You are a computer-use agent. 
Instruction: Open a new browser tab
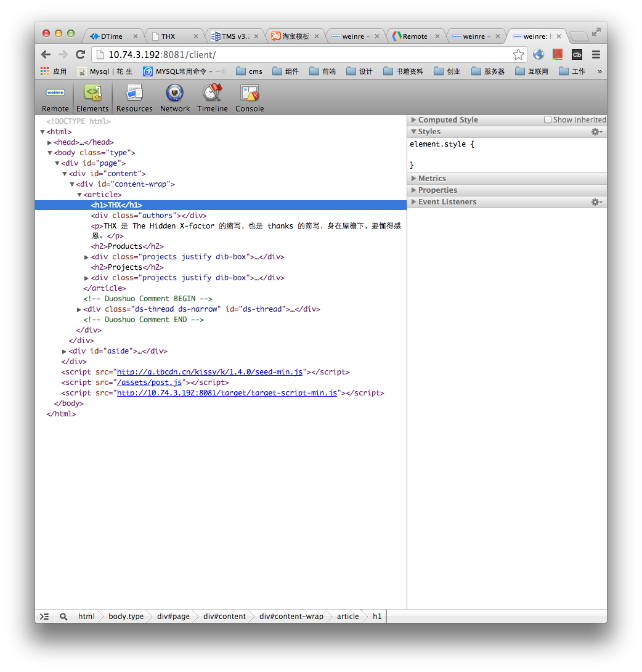click(579, 36)
